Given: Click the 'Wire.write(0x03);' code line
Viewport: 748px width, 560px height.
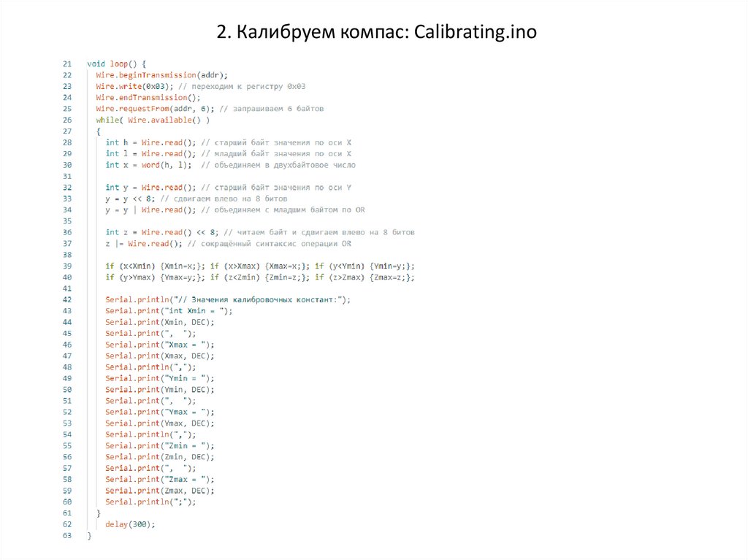Looking at the screenshot, I should pyautogui.click(x=135, y=86).
